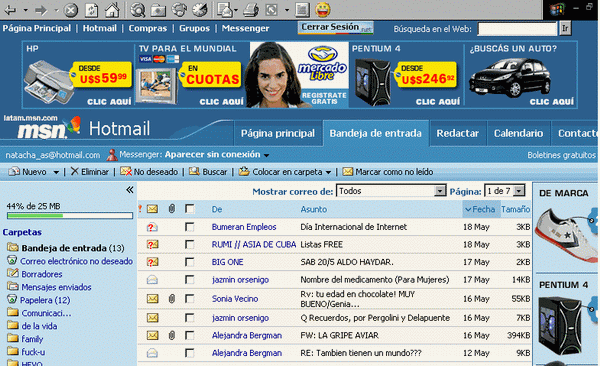The image size is (600, 366).
Task: Click the opened envelope icon for Nombre del medicamento
Action: 152,280
